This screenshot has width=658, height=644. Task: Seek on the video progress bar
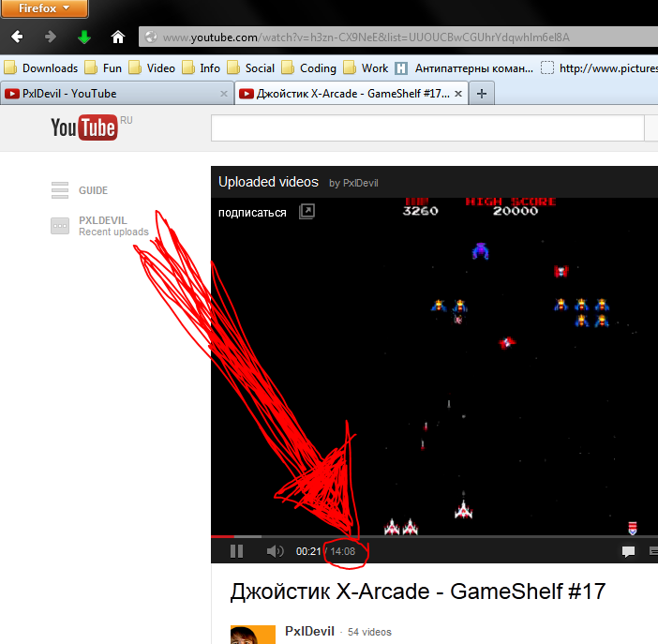434,536
